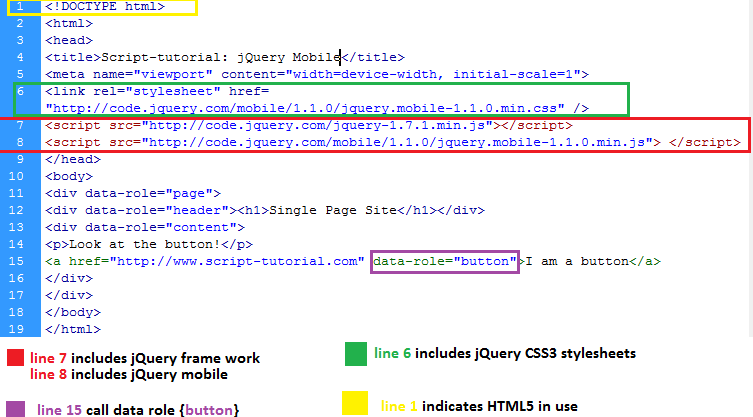Click the opening <html> tag line
Image resolution: width=753 pixels, height=417 pixels.
[69, 24]
